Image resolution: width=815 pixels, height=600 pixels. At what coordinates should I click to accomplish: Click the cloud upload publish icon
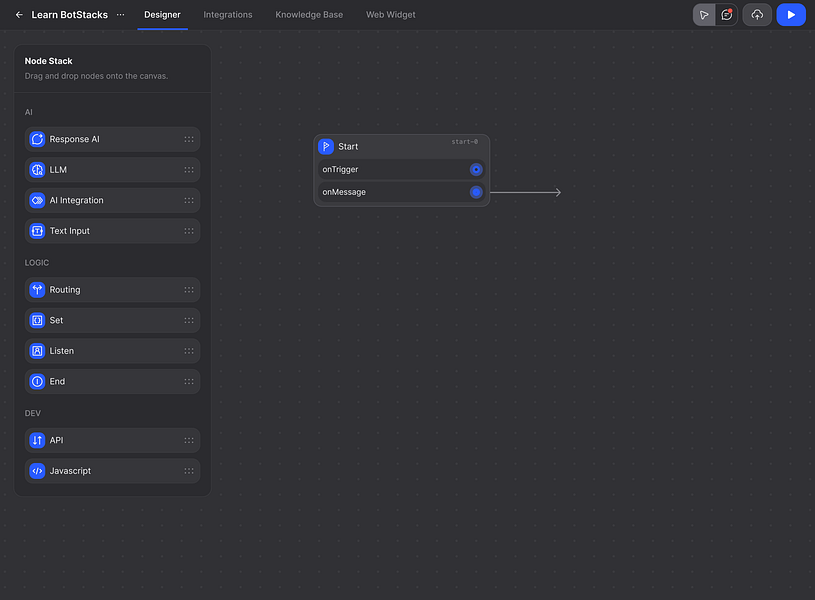tap(757, 15)
